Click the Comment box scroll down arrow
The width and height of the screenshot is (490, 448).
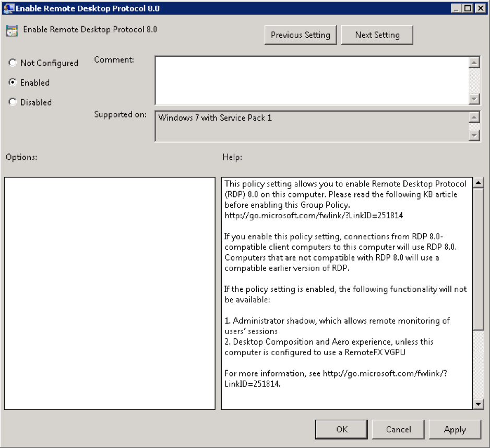tap(474, 99)
